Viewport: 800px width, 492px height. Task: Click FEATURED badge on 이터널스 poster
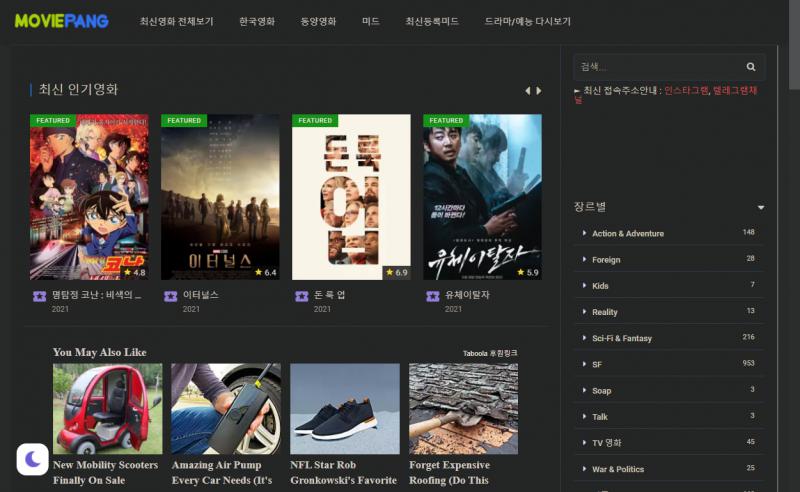(184, 120)
